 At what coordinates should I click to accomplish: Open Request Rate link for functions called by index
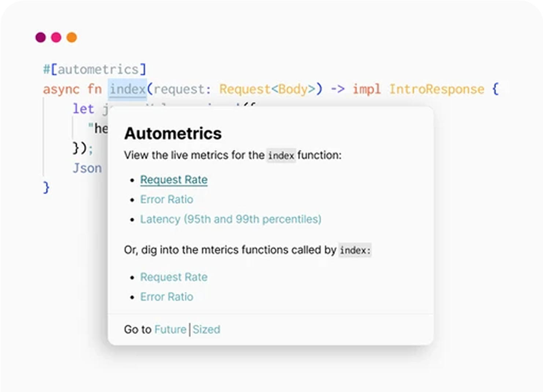click(x=174, y=277)
